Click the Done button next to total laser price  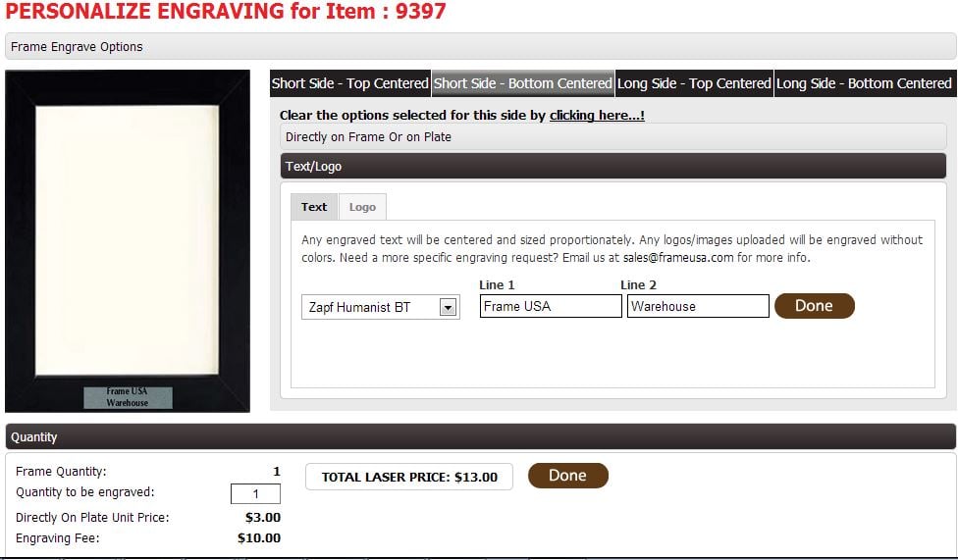point(567,476)
